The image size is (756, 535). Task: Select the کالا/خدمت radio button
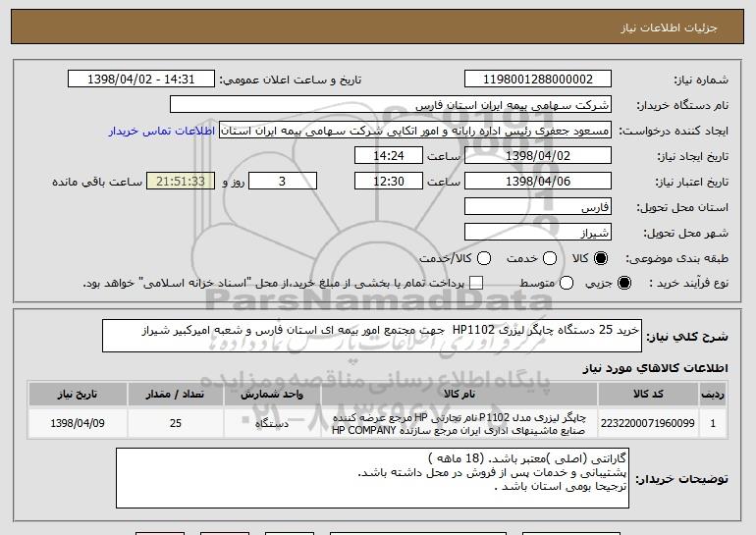tap(484, 258)
